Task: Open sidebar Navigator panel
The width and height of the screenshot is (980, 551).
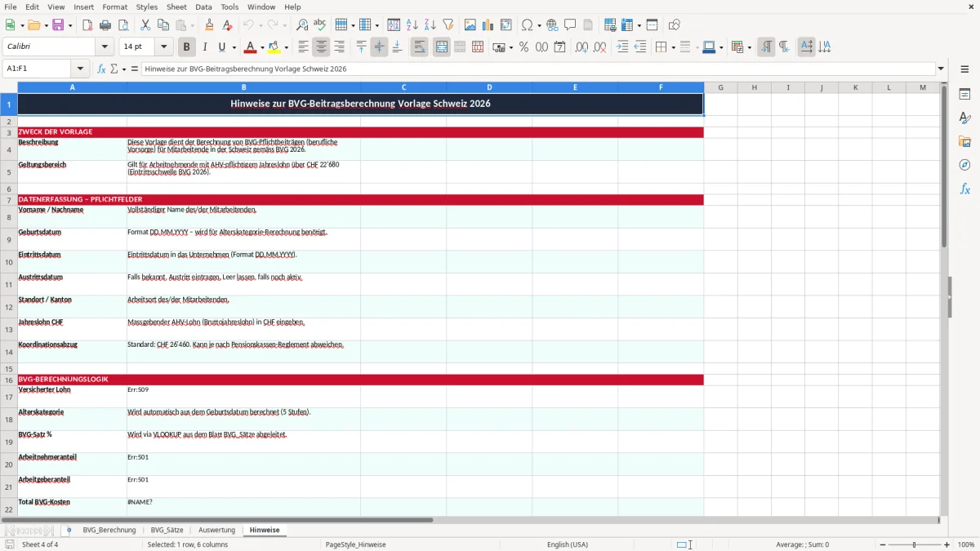Action: pyautogui.click(x=964, y=165)
